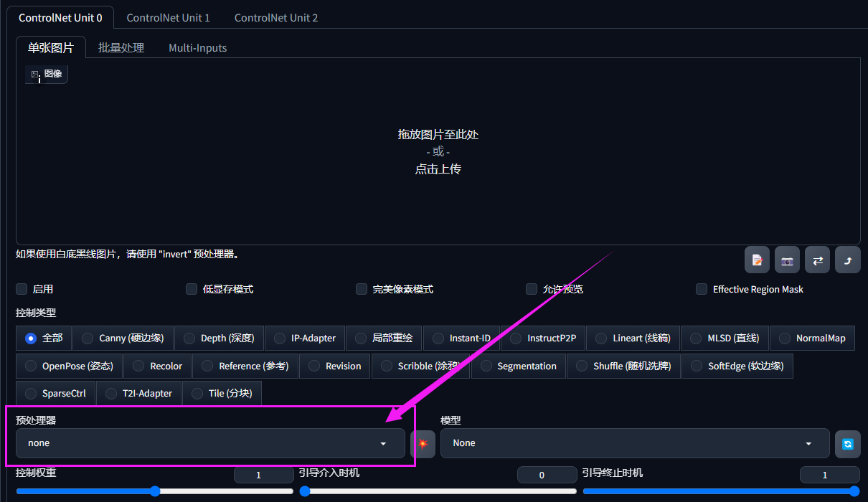Expand the 模型 None dropdown
868x502 pixels.
pyautogui.click(x=635, y=443)
